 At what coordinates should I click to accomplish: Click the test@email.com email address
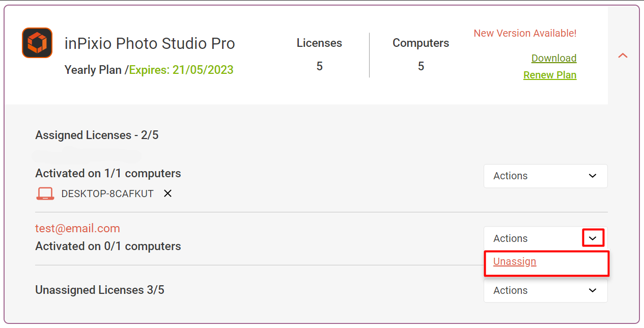pyautogui.click(x=77, y=228)
